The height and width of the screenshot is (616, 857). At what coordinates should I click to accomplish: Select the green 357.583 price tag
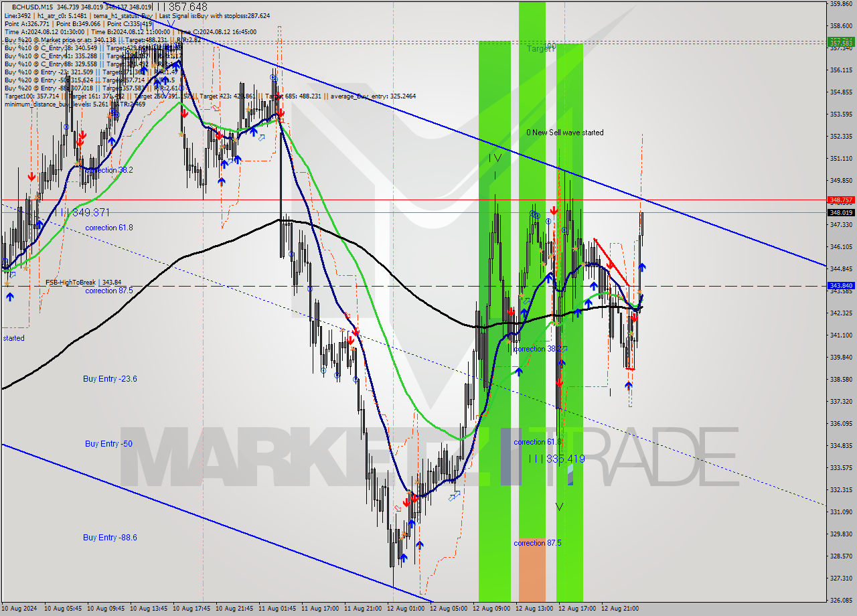[x=841, y=42]
